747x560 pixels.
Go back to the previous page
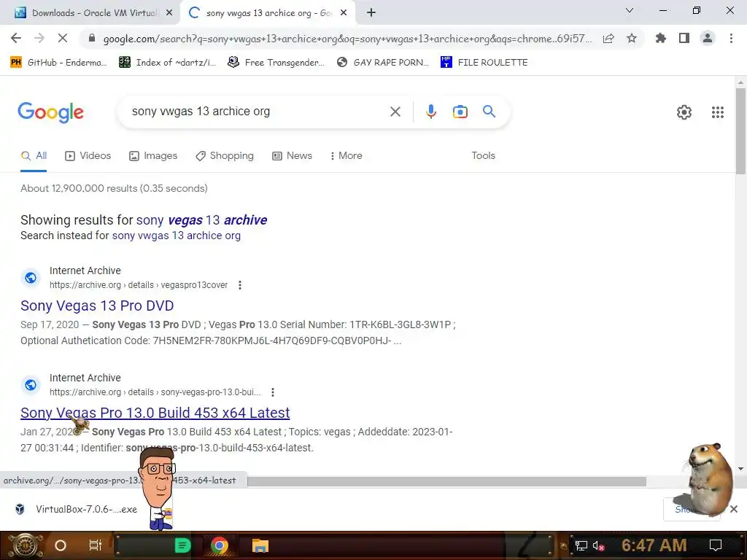click(x=16, y=38)
